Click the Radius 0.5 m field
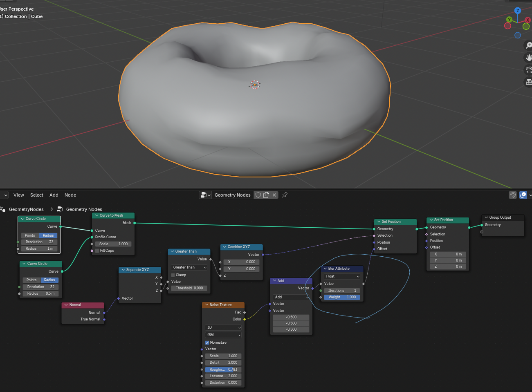The height and width of the screenshot is (392, 532). point(40,293)
